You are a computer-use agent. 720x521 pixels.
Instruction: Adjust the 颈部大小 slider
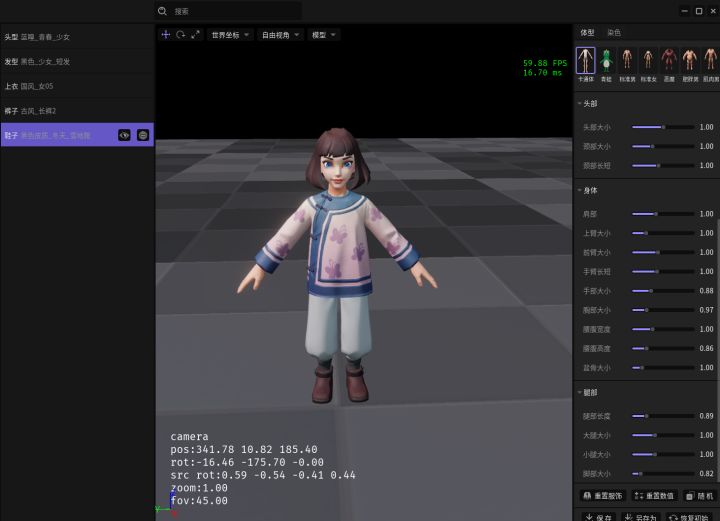coord(663,146)
